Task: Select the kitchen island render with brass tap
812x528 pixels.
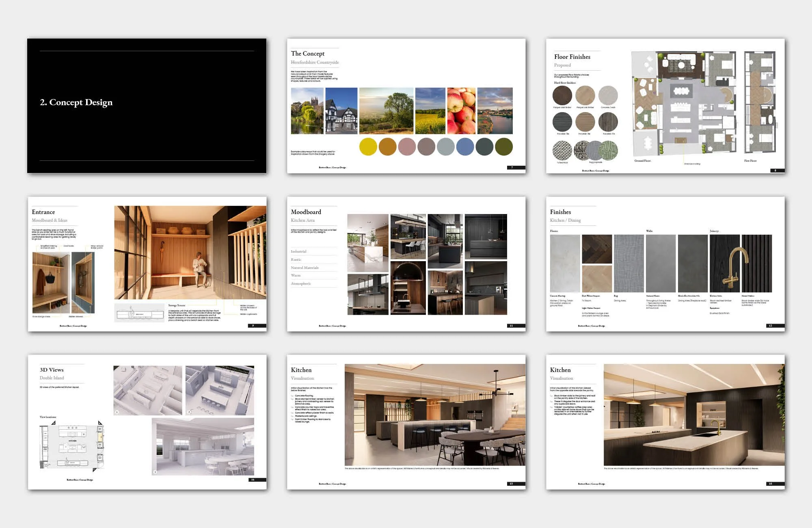Action: point(694,415)
